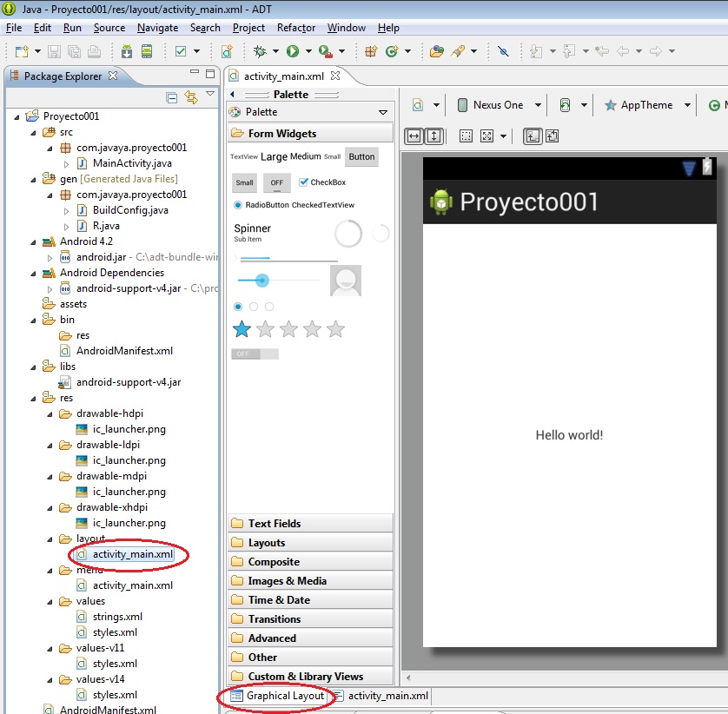
Task: Open the AppTheme theme dropdown
Action: (x=688, y=105)
